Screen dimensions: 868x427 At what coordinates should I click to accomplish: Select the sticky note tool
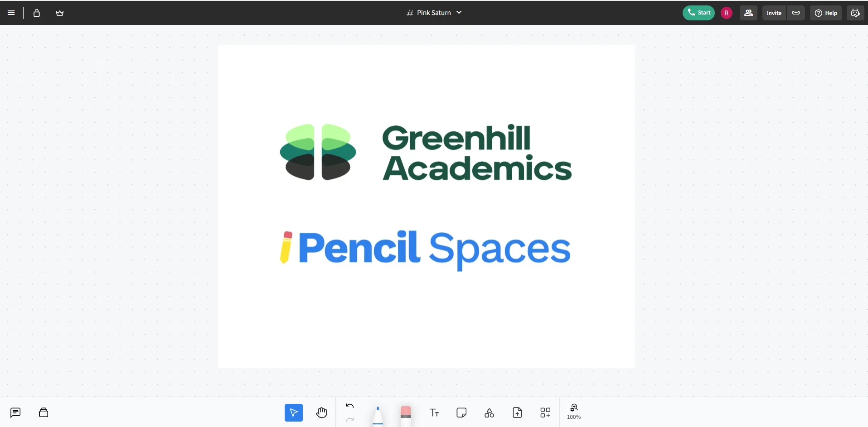click(461, 413)
